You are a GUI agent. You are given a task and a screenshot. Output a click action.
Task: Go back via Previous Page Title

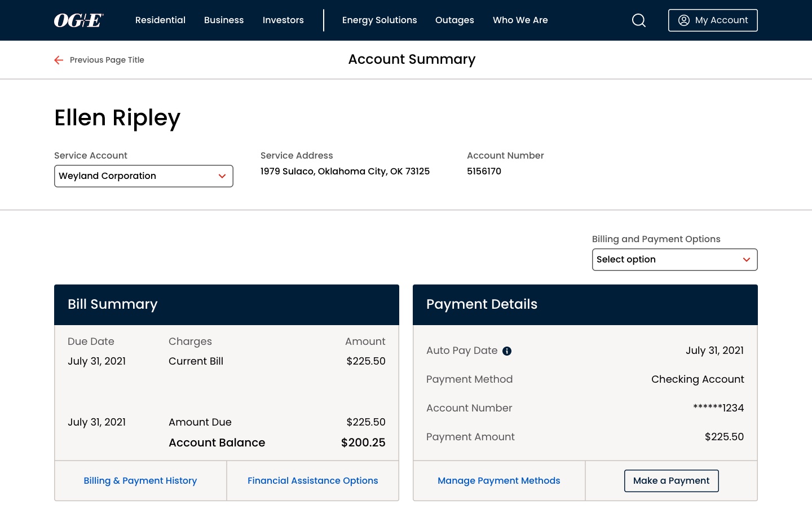[107, 60]
